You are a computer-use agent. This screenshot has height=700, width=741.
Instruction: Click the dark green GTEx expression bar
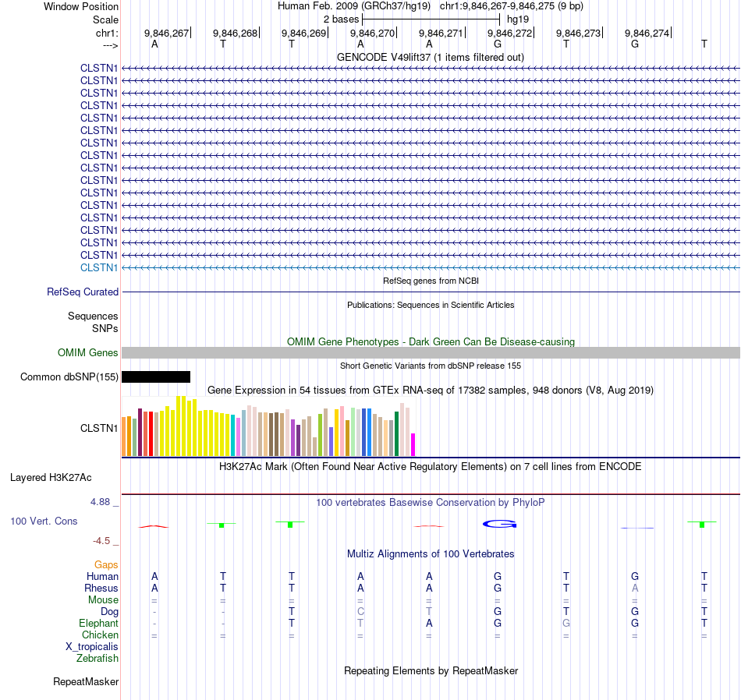396,434
